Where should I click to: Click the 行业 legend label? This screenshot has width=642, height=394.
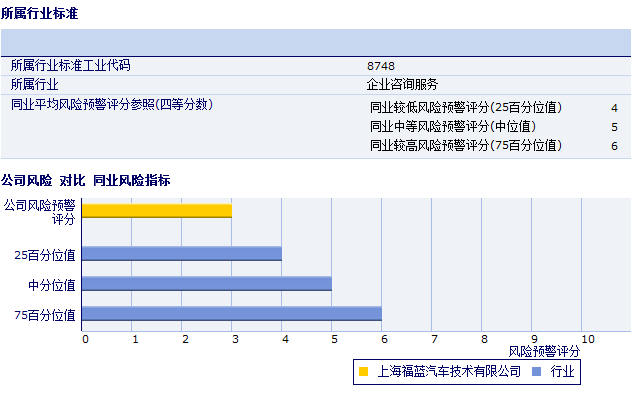(x=562, y=371)
